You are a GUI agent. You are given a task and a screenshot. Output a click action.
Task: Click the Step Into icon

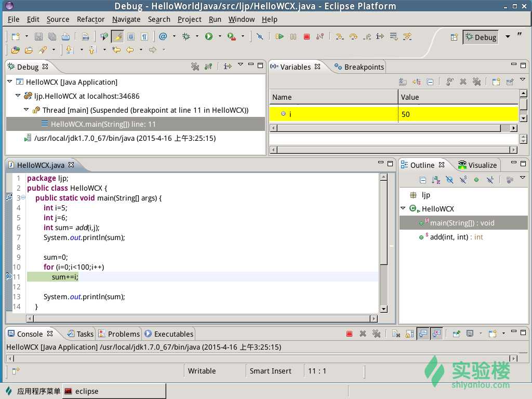click(339, 37)
